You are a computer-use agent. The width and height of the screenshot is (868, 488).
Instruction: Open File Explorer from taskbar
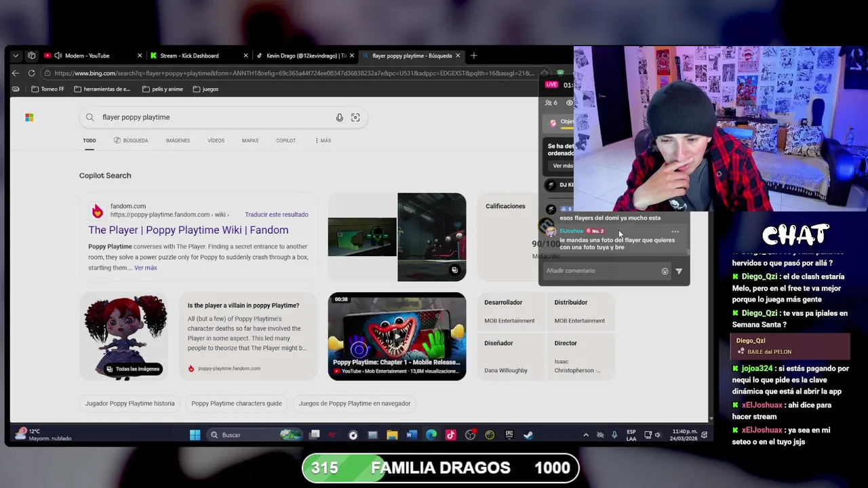click(x=392, y=435)
